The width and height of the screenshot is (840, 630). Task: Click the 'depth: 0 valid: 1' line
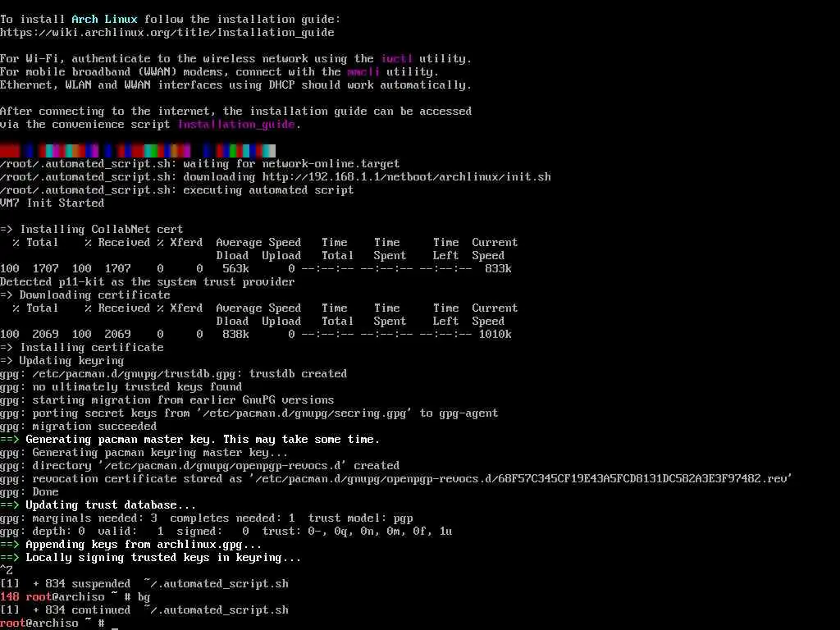tap(226, 532)
